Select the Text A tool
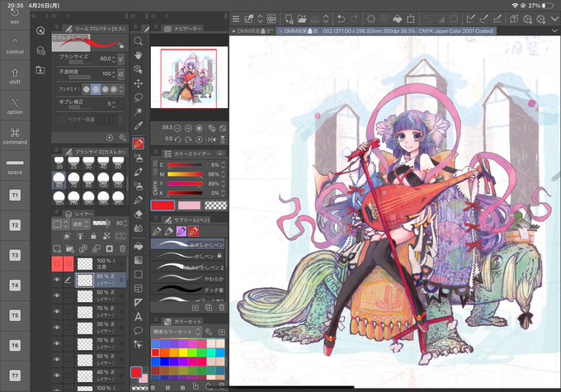Viewport: 561px width, 392px height. tap(138, 317)
